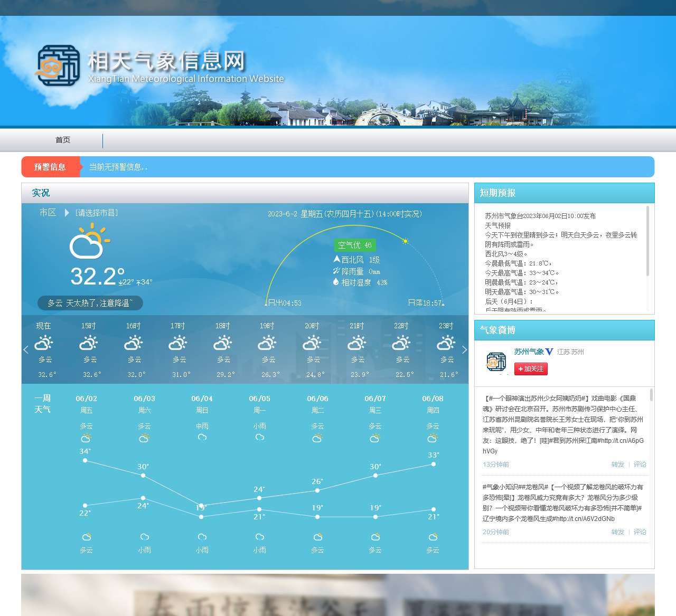This screenshot has width=676, height=616.
Task: Click the large current weather cloud-sun icon
Action: tap(89, 242)
